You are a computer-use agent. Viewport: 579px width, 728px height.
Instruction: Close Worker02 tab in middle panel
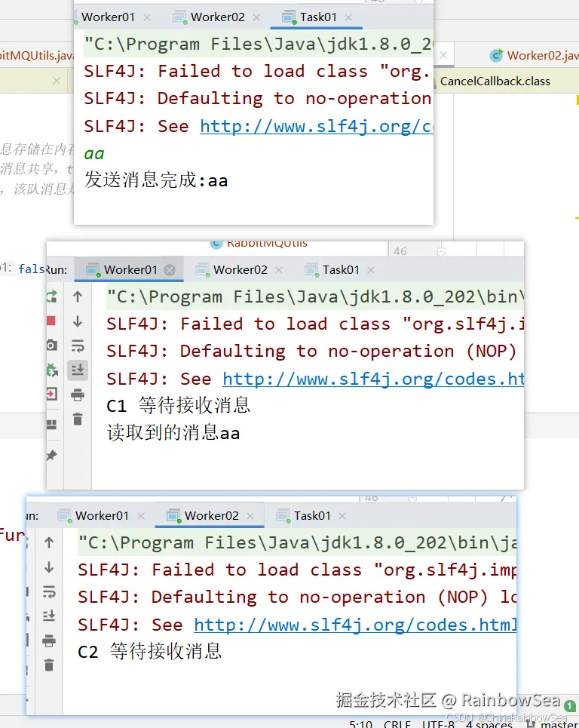pyautogui.click(x=279, y=270)
